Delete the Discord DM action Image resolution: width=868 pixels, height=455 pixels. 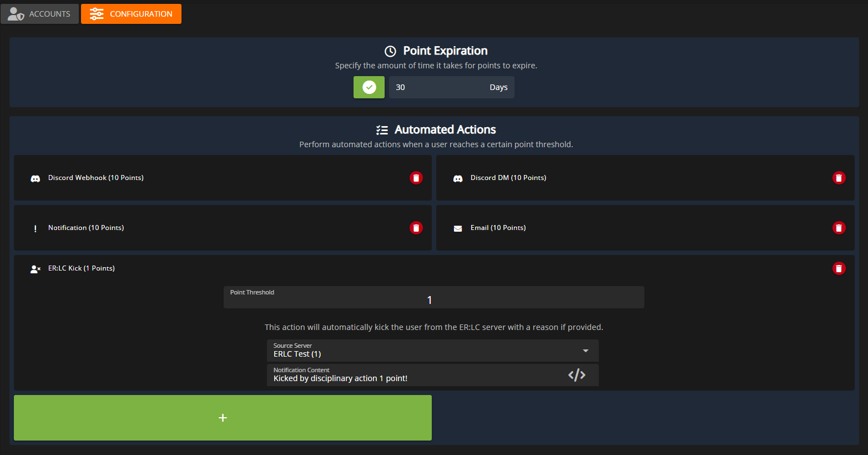tap(839, 178)
